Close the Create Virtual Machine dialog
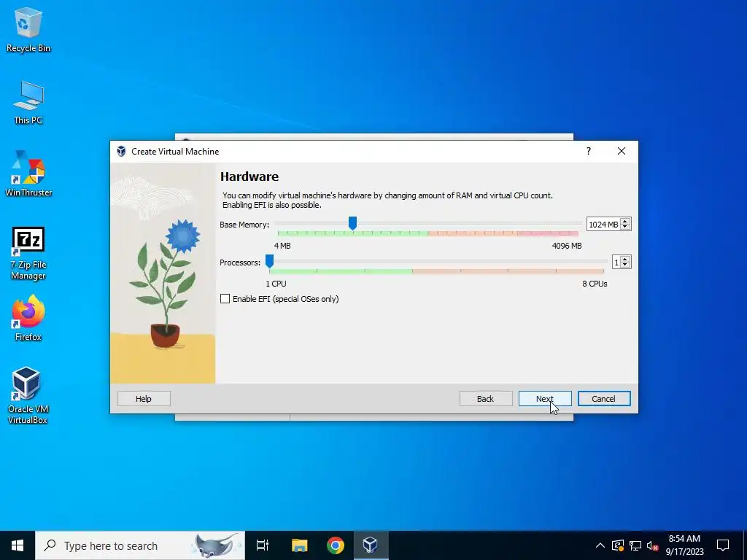The image size is (747, 560). pyautogui.click(x=622, y=151)
